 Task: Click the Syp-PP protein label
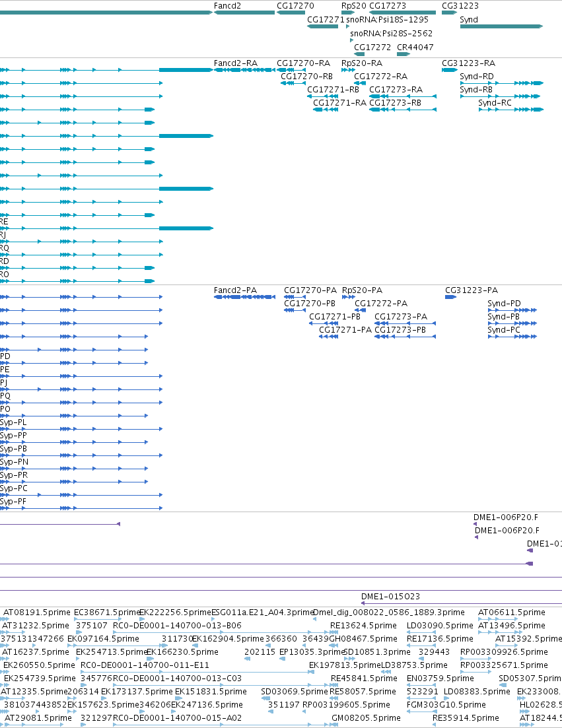pyautogui.click(x=13, y=436)
